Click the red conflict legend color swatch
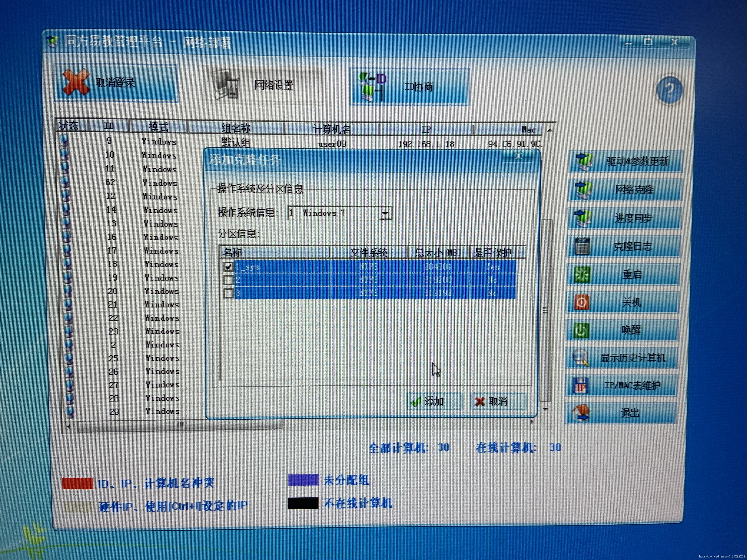 (x=78, y=483)
